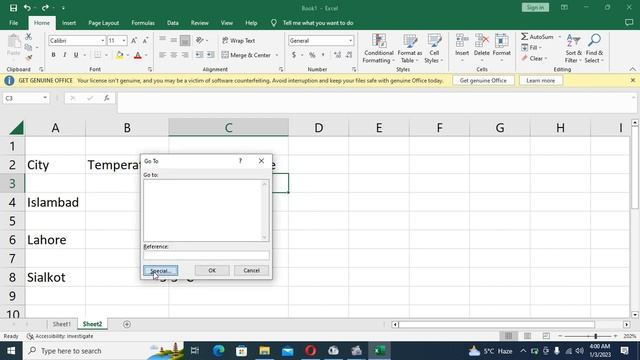Apply the red font color
Image resolution: width=640 pixels, height=360 pixels.
138,55
